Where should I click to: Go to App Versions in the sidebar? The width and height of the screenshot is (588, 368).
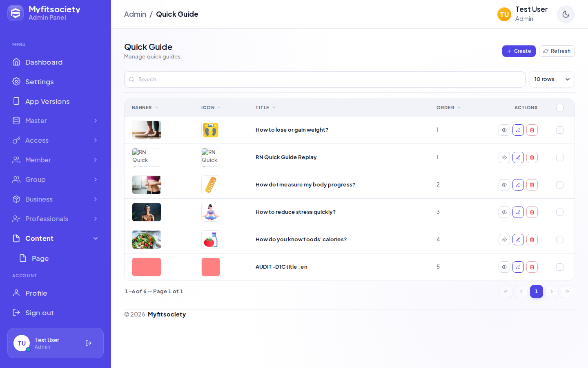pyautogui.click(x=56, y=101)
